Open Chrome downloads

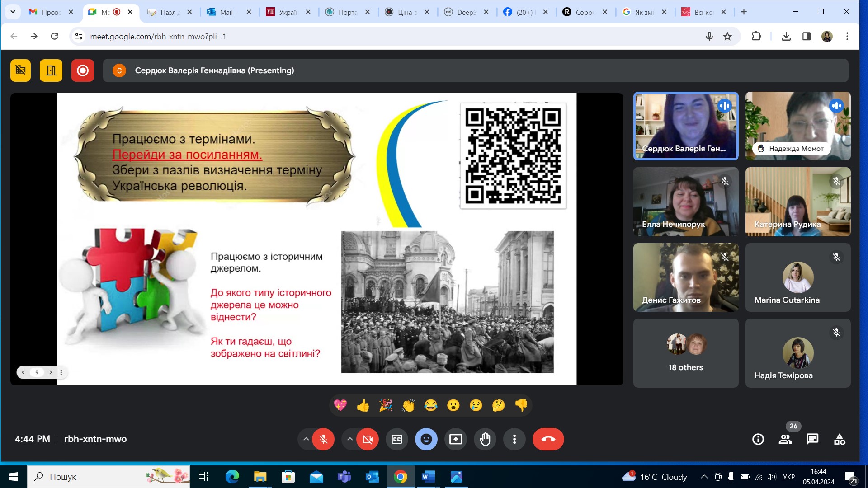tap(786, 37)
